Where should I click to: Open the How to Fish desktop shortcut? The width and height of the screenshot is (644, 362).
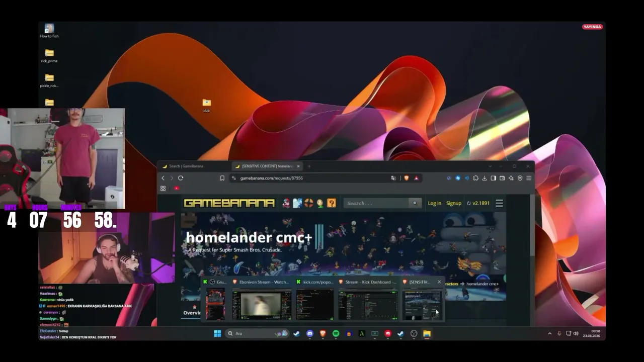point(49,31)
